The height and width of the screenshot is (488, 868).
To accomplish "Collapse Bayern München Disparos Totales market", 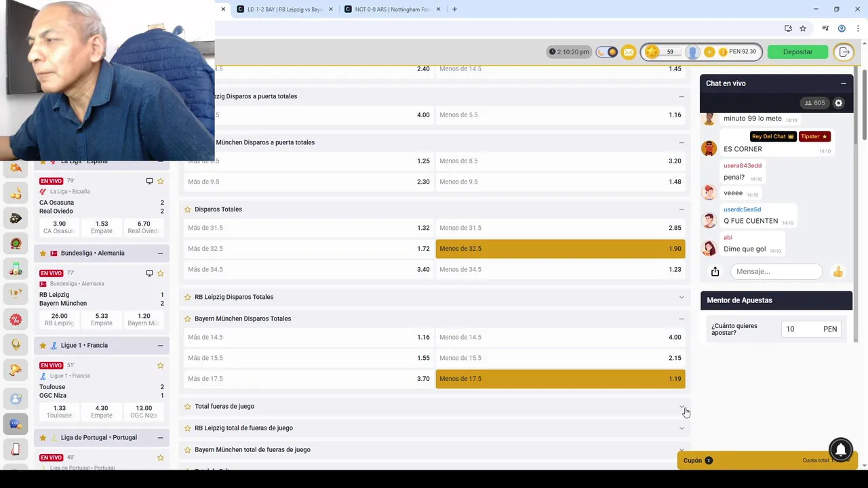I will point(682,319).
